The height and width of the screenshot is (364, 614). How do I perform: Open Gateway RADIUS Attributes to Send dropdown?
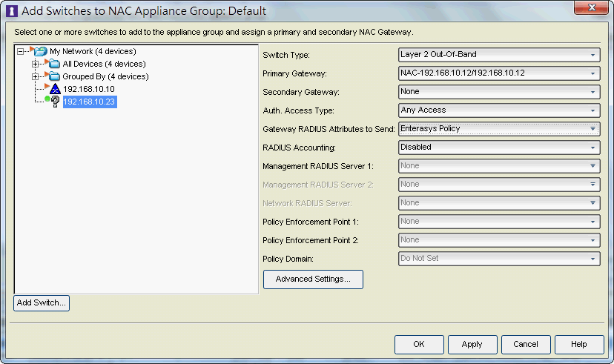(x=499, y=129)
